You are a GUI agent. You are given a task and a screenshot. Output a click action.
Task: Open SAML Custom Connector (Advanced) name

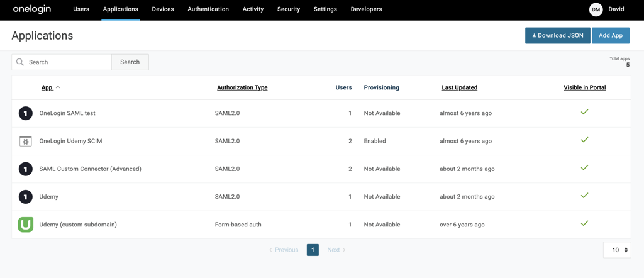[x=91, y=169]
